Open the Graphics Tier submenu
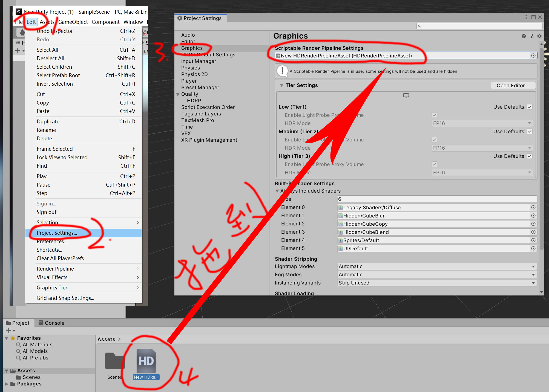549x392 pixels. coord(84,288)
